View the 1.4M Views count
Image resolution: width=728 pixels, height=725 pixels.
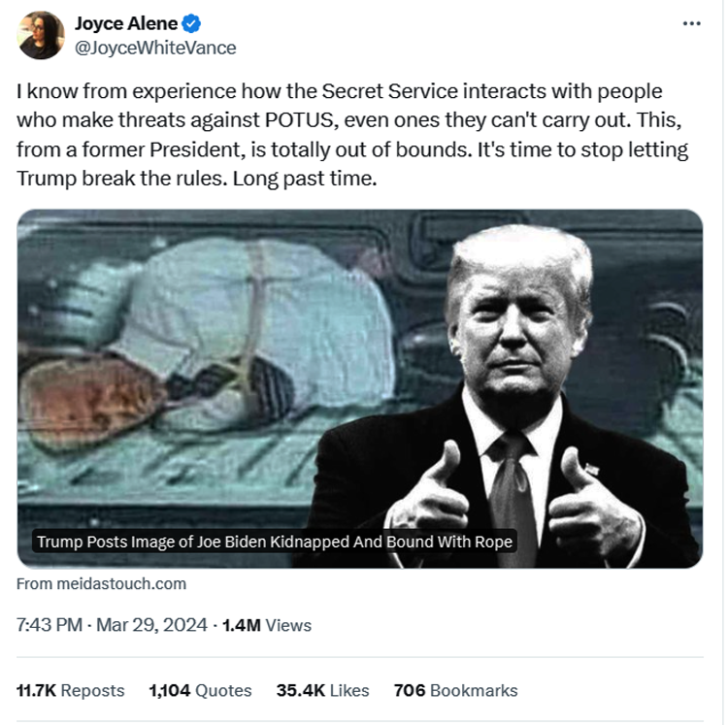coord(267,625)
